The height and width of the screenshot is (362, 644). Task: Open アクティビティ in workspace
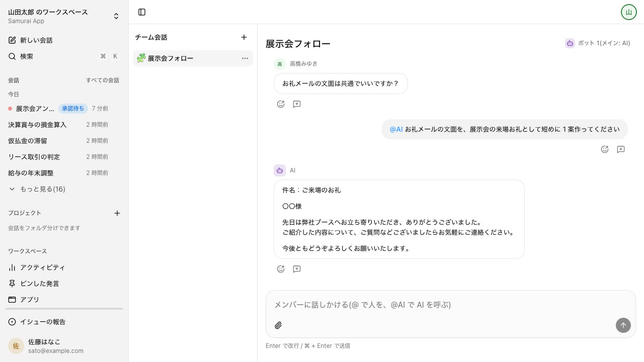[x=64, y=267]
